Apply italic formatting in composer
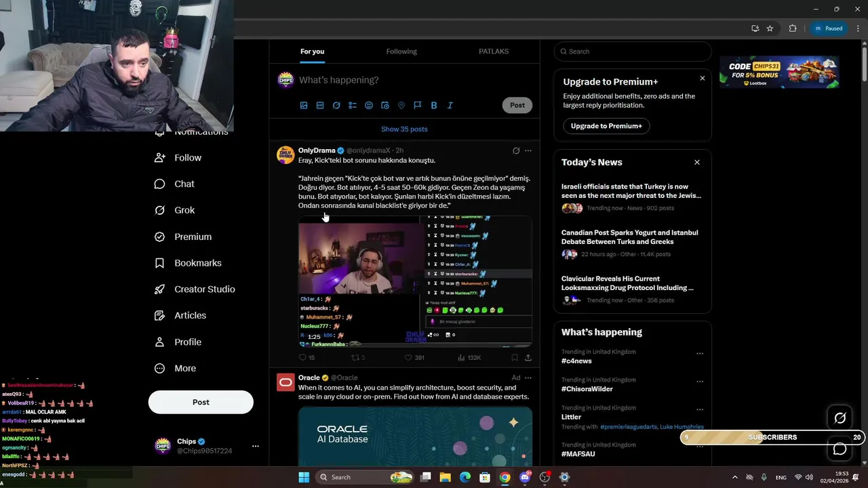Image resolution: width=868 pixels, height=488 pixels. 450,106
